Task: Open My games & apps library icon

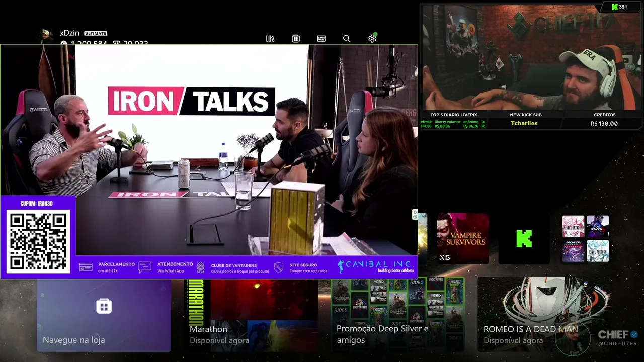Action: click(x=270, y=39)
